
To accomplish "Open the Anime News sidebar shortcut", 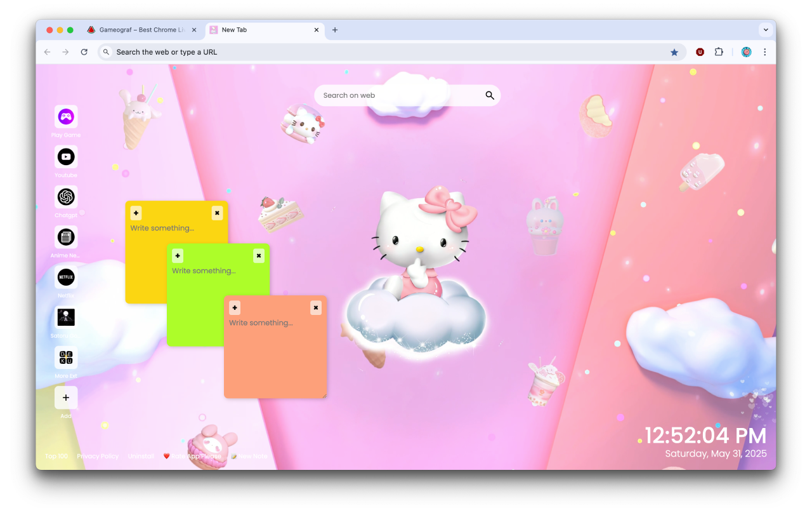I will [x=66, y=237].
